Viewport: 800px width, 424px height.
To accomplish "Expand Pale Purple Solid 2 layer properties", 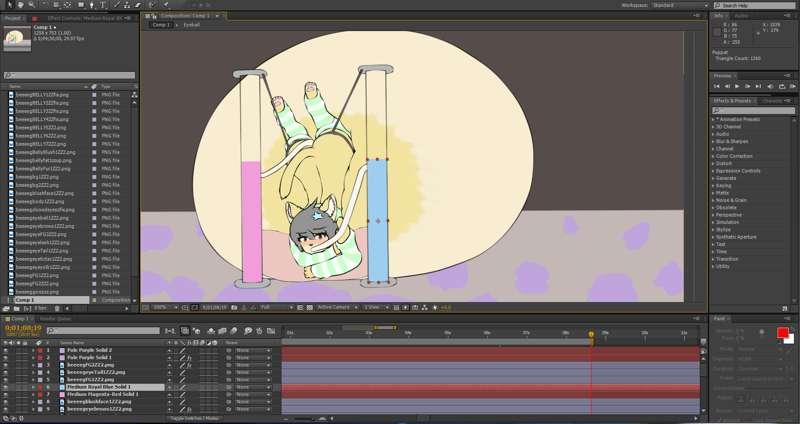I will (x=34, y=351).
